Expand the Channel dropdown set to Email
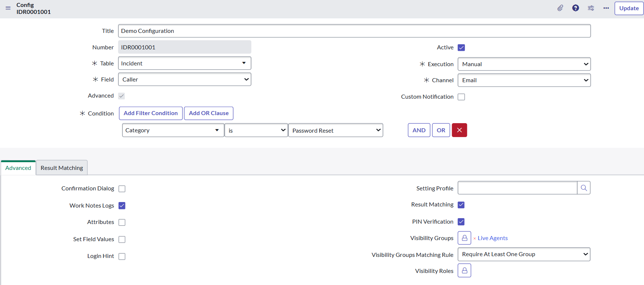644x285 pixels. (x=524, y=80)
